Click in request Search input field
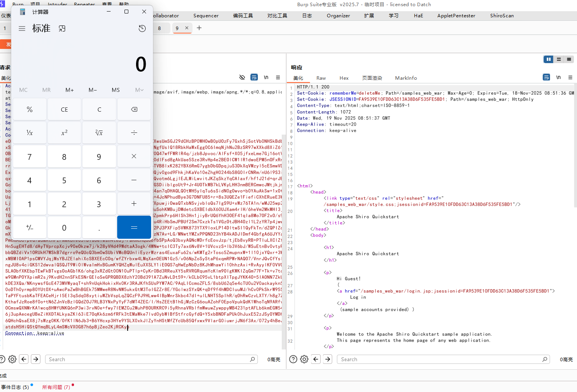Viewport: 577px width, 392px height. (151, 359)
